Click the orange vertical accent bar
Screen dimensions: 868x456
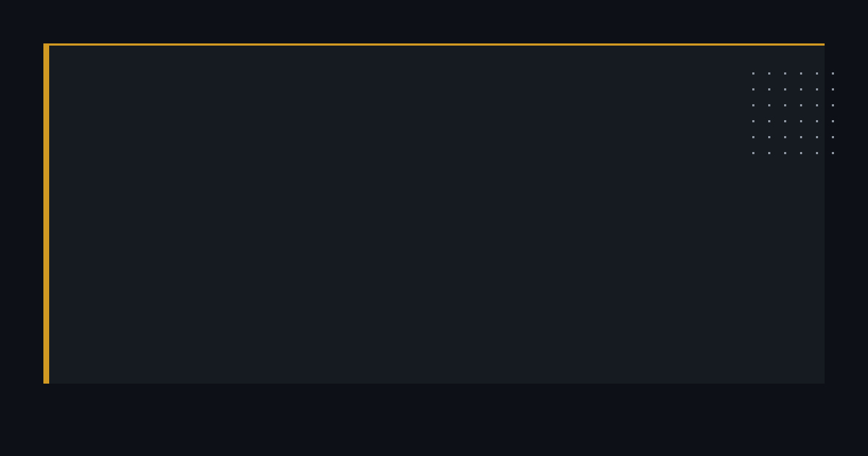(x=46, y=214)
